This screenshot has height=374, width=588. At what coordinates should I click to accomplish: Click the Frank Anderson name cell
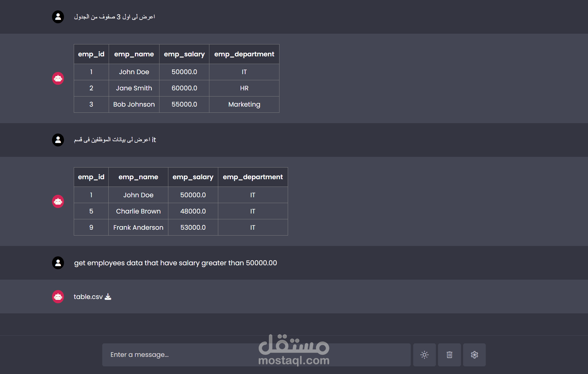coord(138,228)
